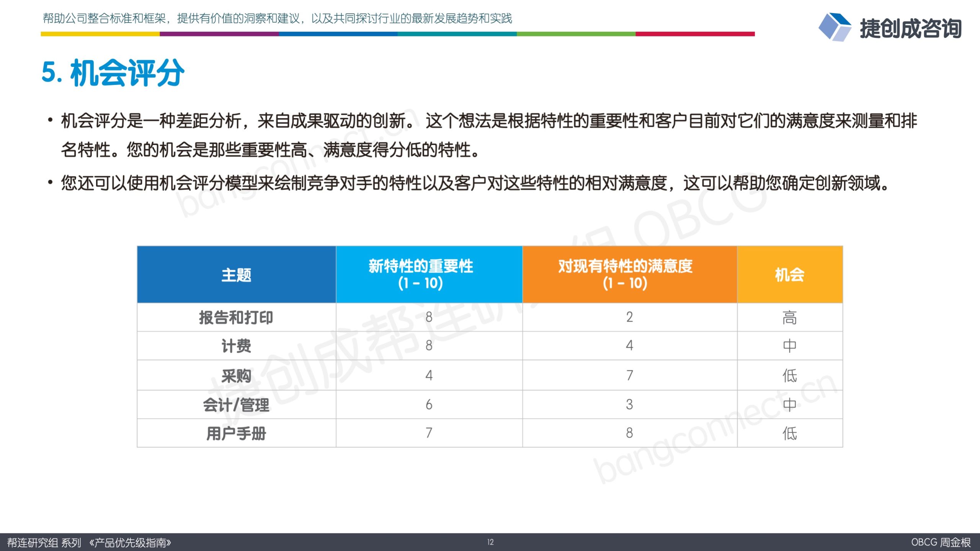Click importance value 7 in 用户手册 row
This screenshot has width=980, height=551.
[x=429, y=433]
